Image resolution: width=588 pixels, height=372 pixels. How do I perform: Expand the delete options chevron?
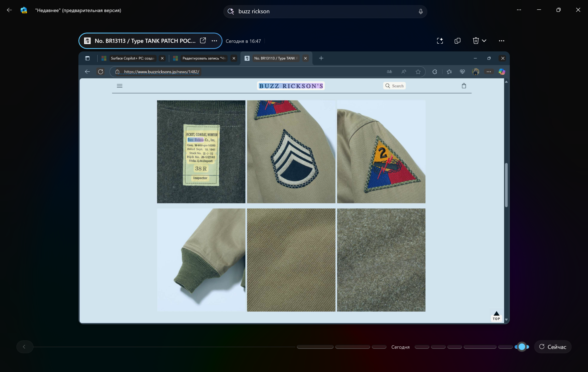[484, 41]
